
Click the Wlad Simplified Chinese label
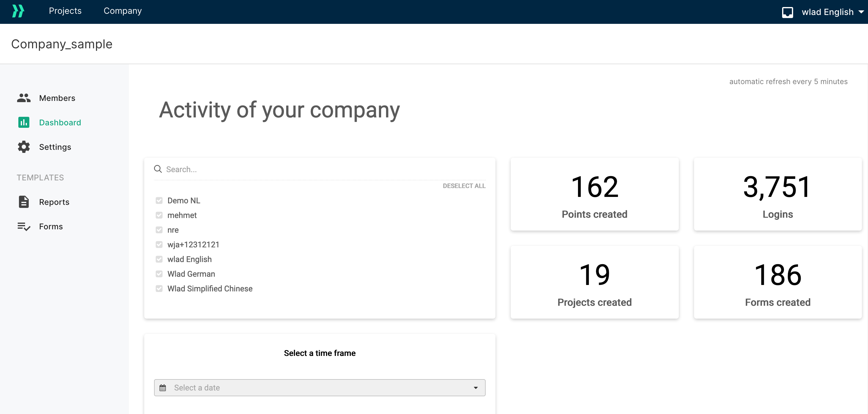click(210, 289)
